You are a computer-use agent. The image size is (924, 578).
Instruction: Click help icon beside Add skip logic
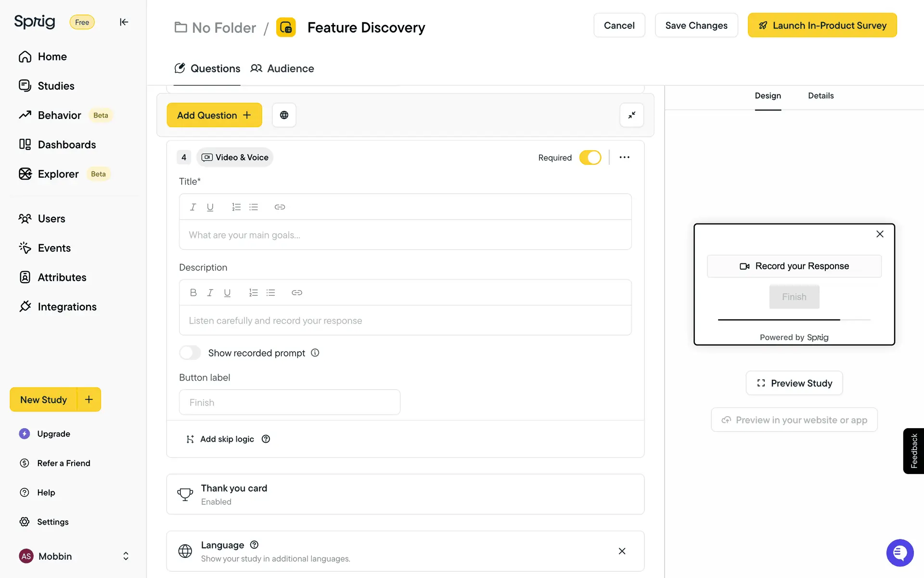(266, 439)
